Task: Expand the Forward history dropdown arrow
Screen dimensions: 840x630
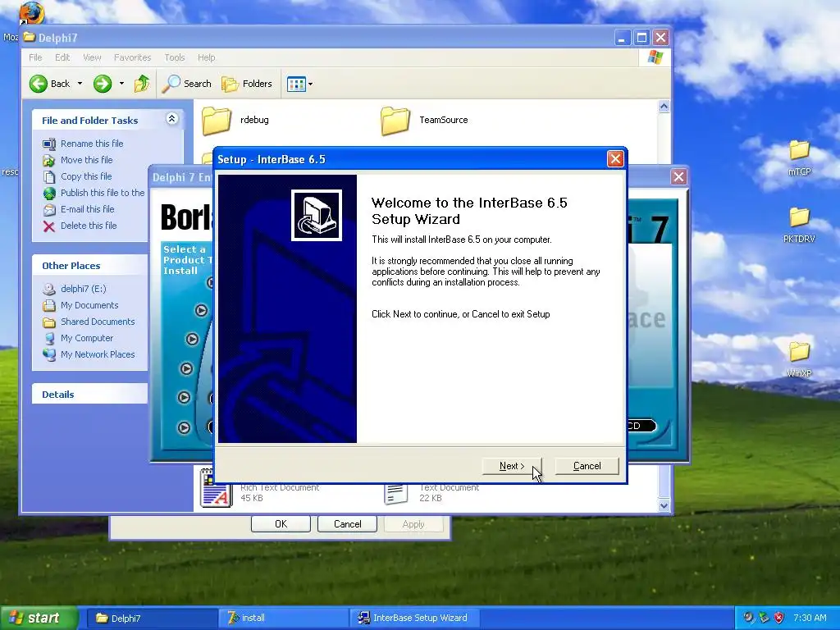Action: [x=121, y=84]
